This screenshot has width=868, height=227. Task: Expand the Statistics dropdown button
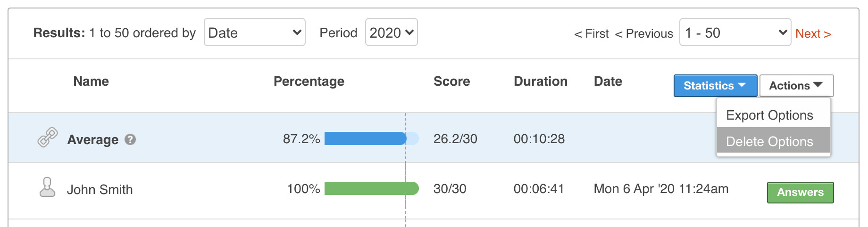715,86
